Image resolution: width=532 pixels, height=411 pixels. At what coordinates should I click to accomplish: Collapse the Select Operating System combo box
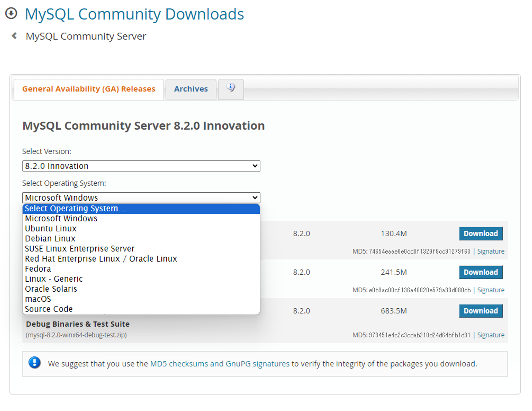141,198
